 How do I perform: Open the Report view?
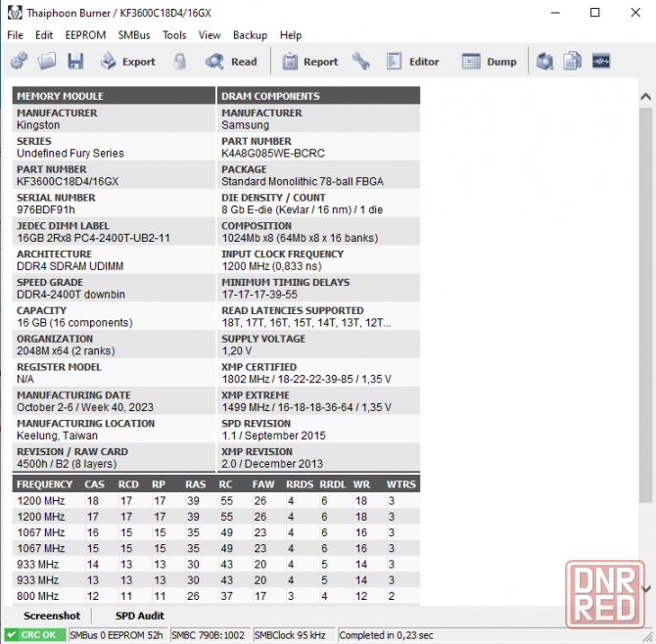tap(310, 62)
